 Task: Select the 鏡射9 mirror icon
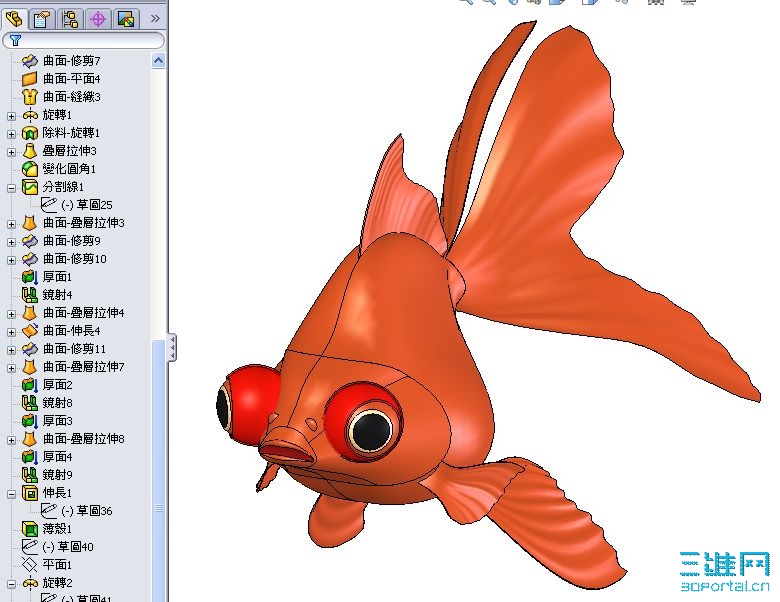(x=30, y=475)
